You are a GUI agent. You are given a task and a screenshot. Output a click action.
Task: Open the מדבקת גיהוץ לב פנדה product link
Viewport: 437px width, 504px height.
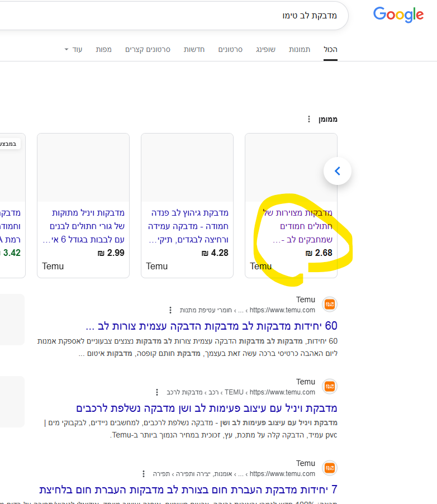pos(188,226)
